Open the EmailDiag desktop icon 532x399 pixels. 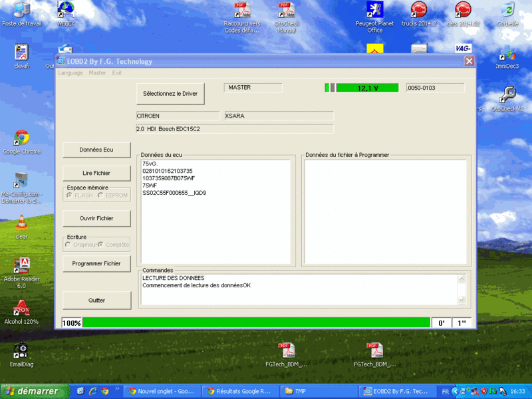click(22, 355)
